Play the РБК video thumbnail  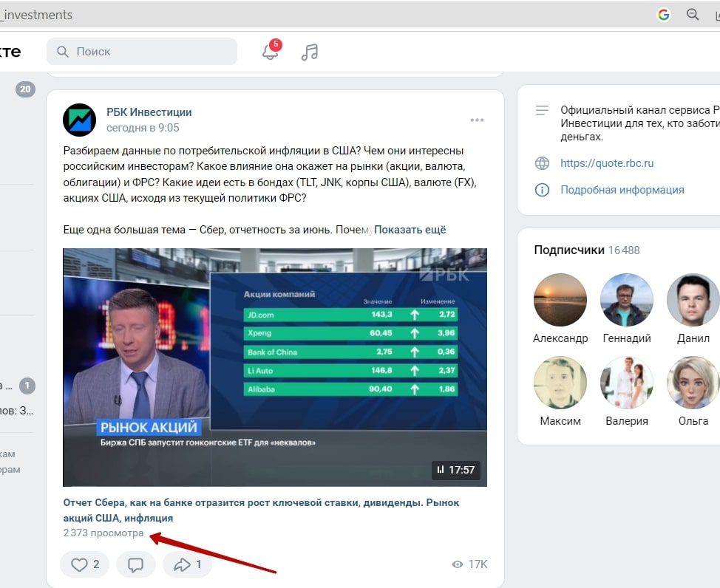(x=274, y=367)
